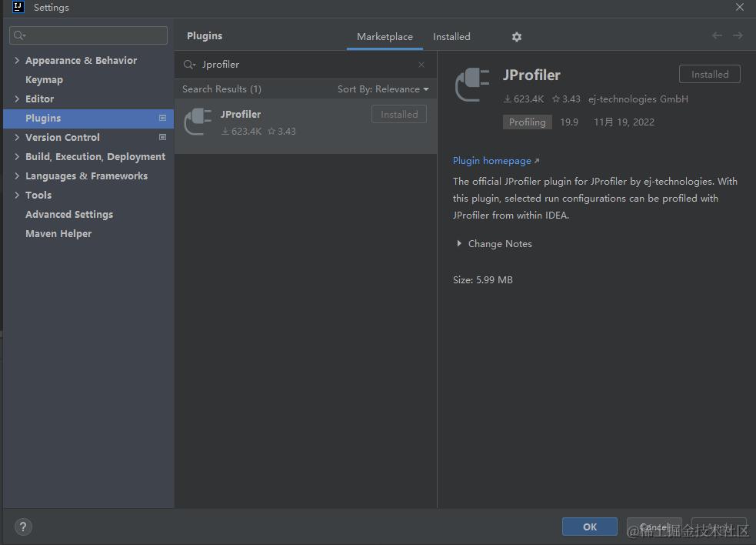Screen dimensions: 756x545
Task: Expand Appearance & Behavior section
Action: pyautogui.click(x=17, y=60)
